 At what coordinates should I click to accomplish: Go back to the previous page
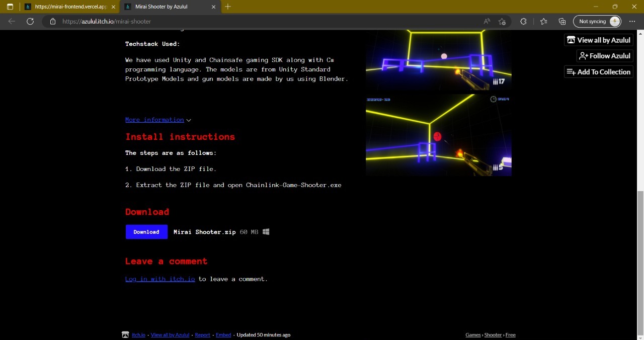pos(12,21)
